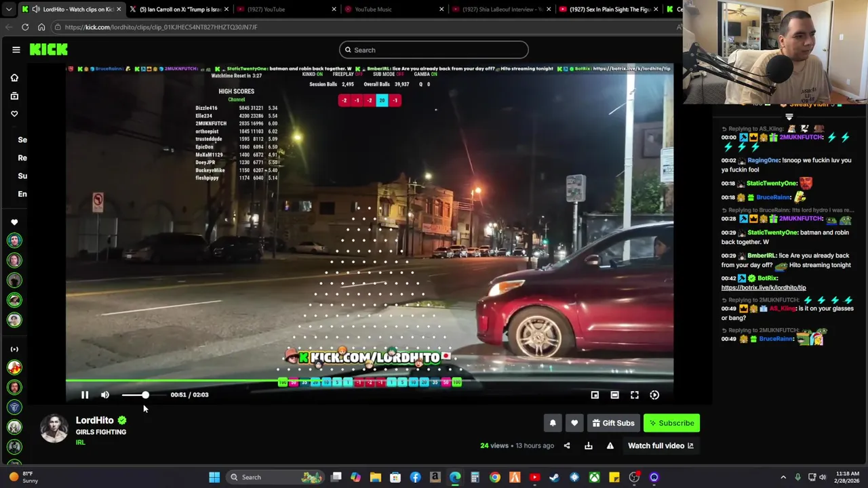
Task: Open LordHito channel name link
Action: tap(94, 420)
